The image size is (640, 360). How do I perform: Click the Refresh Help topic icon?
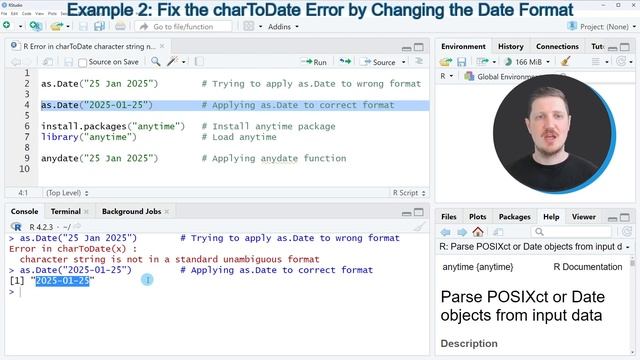626,232
